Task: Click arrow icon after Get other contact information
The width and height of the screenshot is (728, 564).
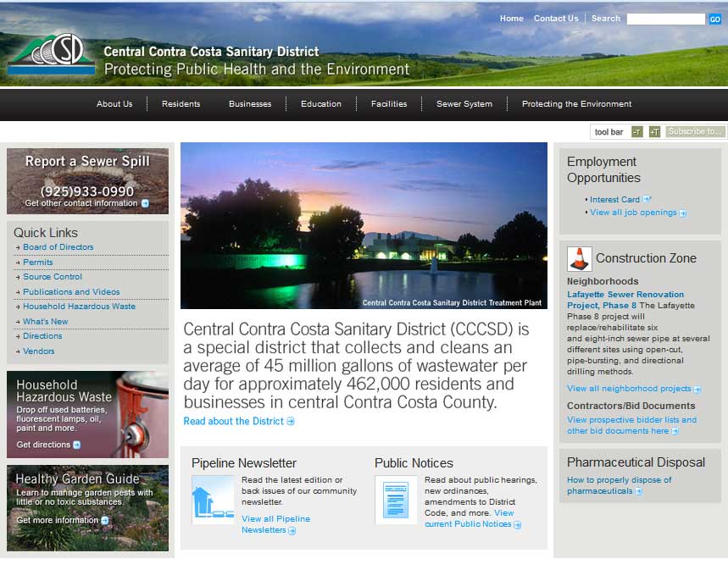Action: [x=145, y=203]
